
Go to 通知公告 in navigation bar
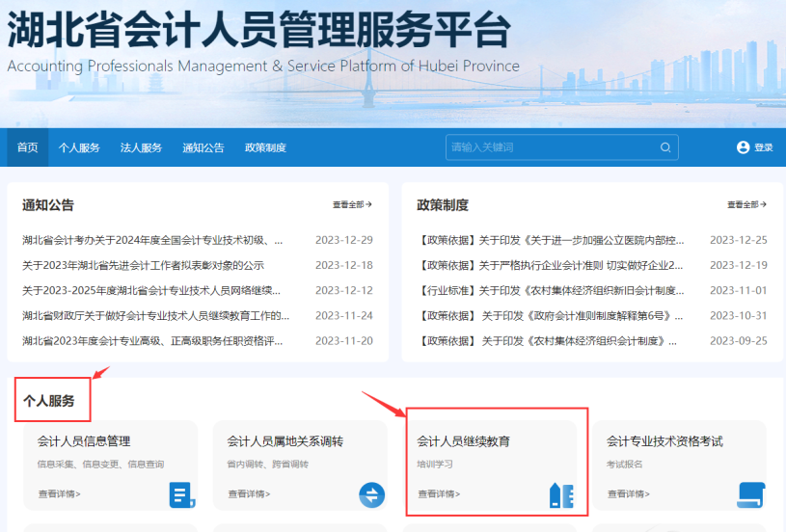(x=203, y=147)
